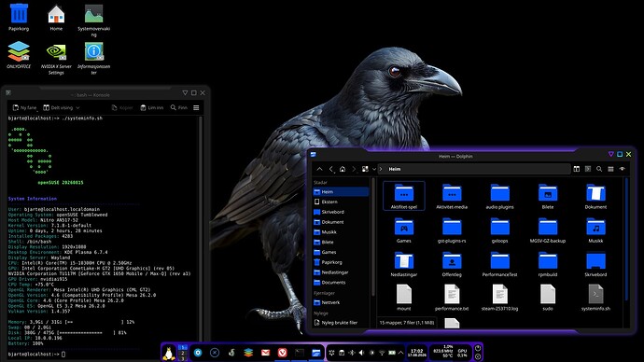This screenshot has height=362, width=644.
Task: Click Lim inn button in Konsole
Action: [152, 107]
